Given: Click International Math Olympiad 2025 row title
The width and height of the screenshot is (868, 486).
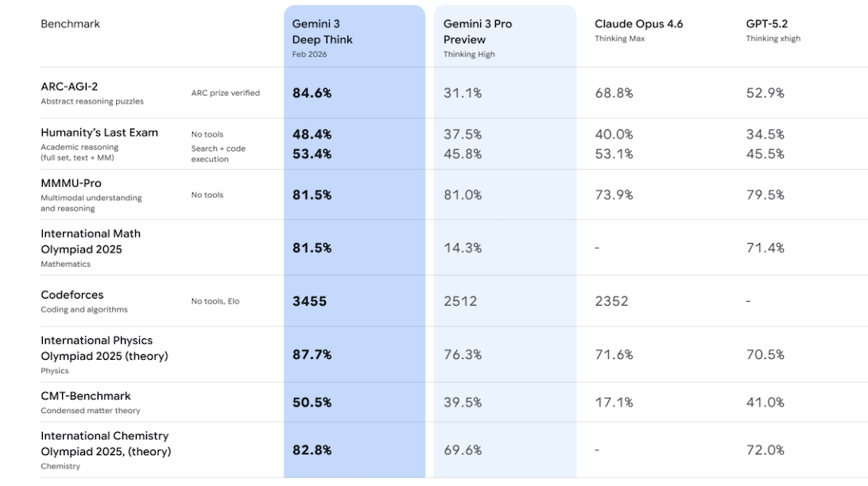Looking at the screenshot, I should tap(91, 241).
